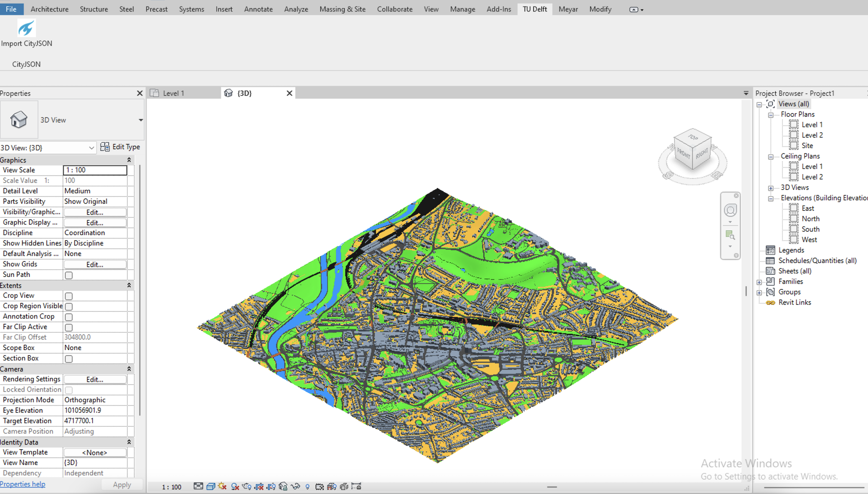Enable the Sun Path checkbox
Screen dimensions: 868x494
(69, 275)
